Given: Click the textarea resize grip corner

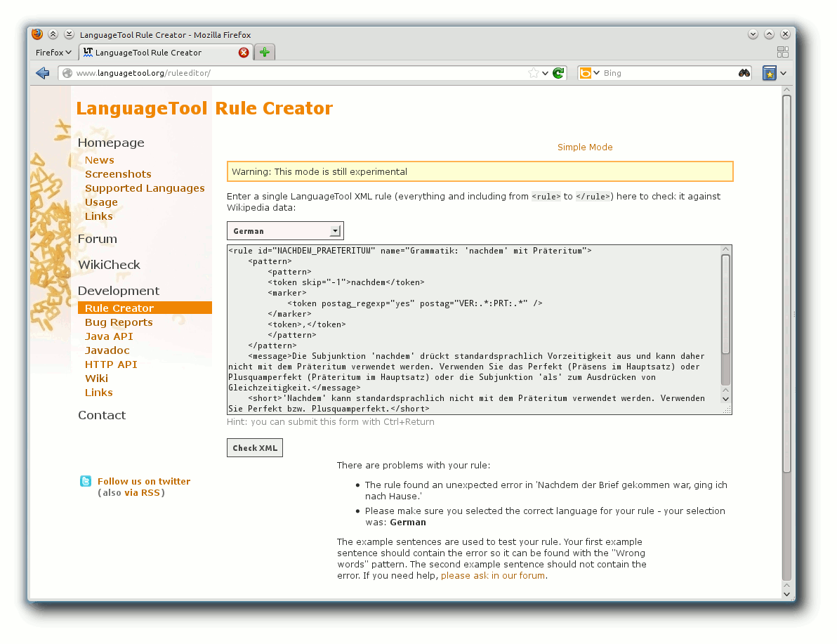Looking at the screenshot, I should (x=727, y=409).
